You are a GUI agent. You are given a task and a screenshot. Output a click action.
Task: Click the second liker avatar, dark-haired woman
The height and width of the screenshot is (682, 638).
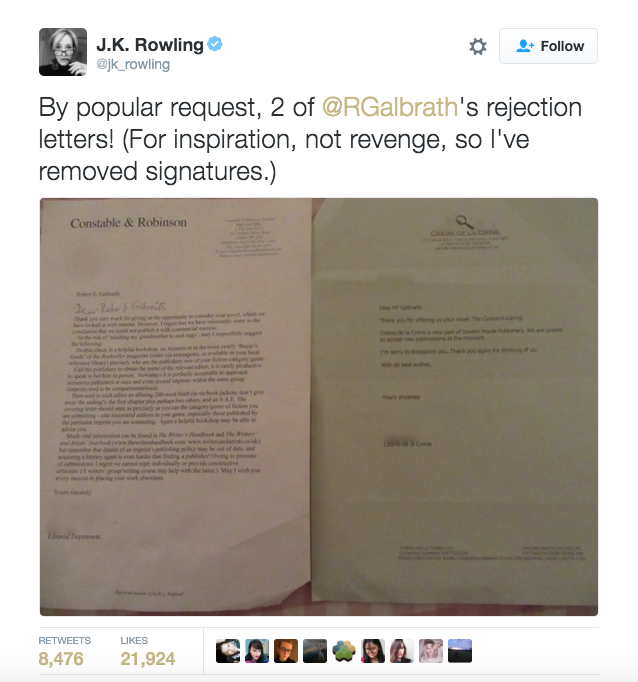tap(257, 651)
